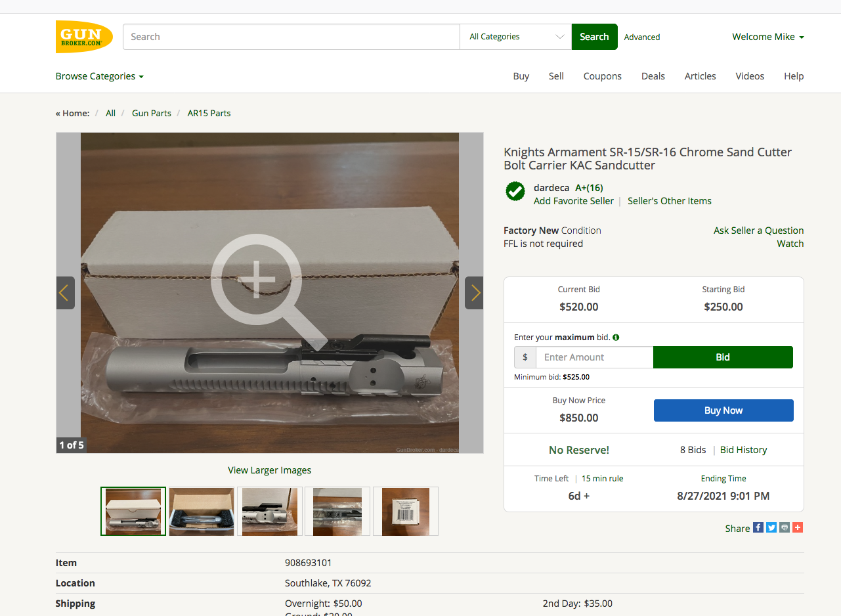The width and height of the screenshot is (841, 616).
Task: Open seller dardeca profile
Action: (x=551, y=188)
